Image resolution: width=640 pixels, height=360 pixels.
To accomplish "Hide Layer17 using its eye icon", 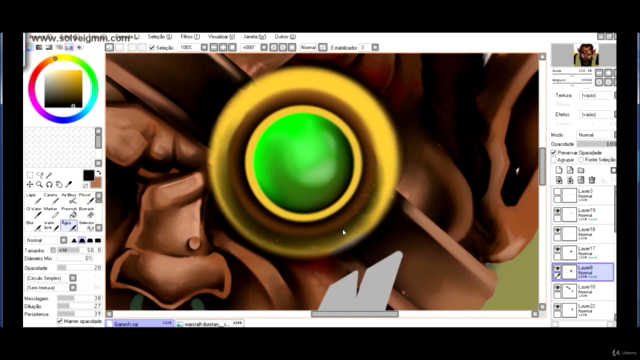I will [557, 249].
